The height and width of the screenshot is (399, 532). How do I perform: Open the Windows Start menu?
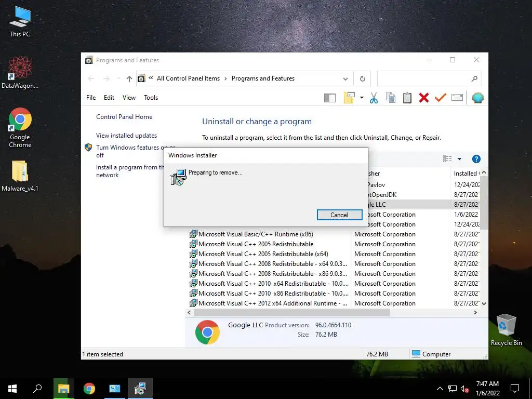click(12, 389)
